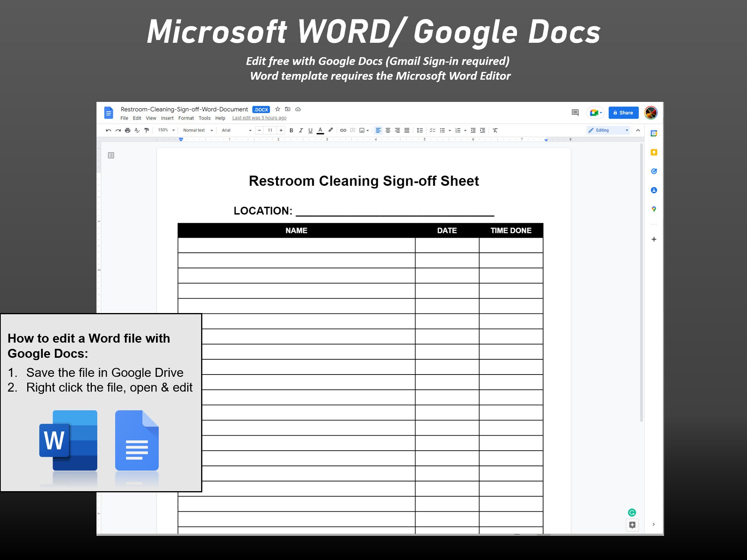This screenshot has width=747, height=560.
Task: Open Google Maps from the side panel
Action: [654, 209]
